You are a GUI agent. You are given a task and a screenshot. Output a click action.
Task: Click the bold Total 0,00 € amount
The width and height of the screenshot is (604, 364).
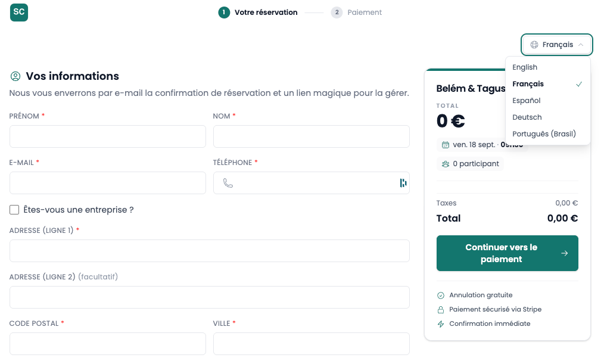[x=562, y=219]
